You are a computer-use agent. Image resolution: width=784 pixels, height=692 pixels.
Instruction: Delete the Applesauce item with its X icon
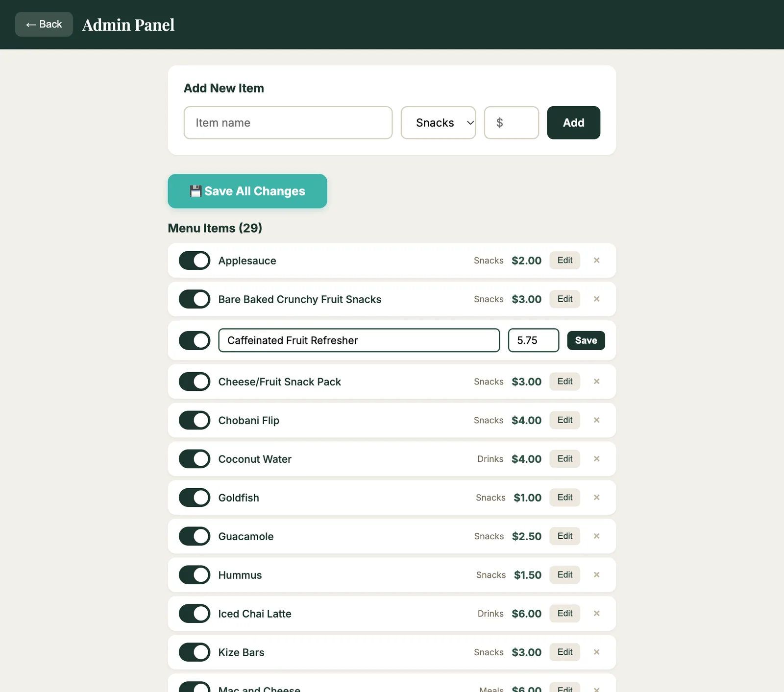click(x=596, y=261)
